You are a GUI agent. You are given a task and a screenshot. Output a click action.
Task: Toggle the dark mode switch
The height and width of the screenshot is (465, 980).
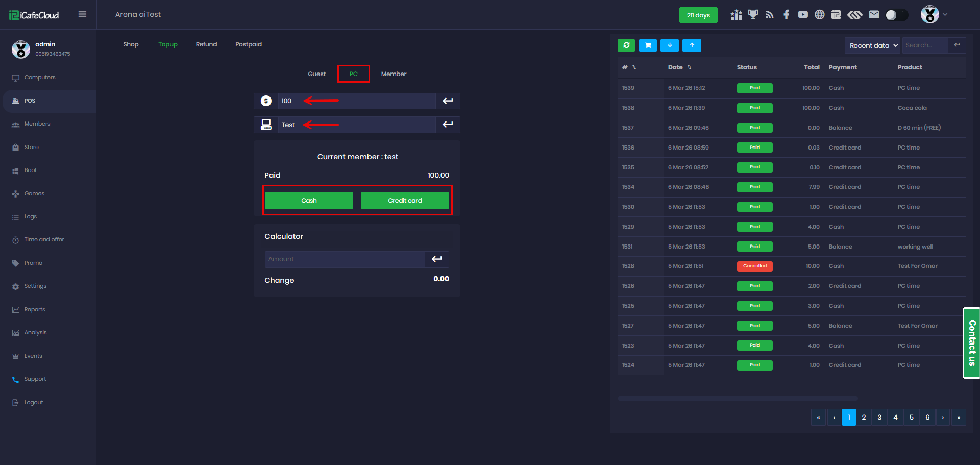point(896,15)
